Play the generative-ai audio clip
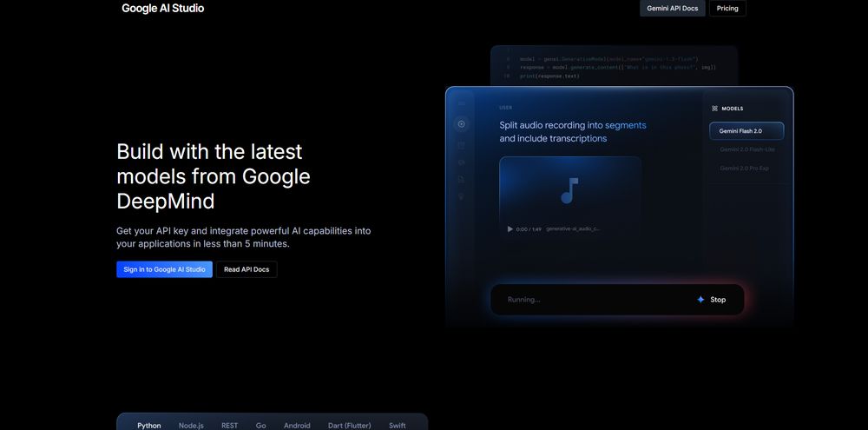The width and height of the screenshot is (868, 430). (510, 228)
